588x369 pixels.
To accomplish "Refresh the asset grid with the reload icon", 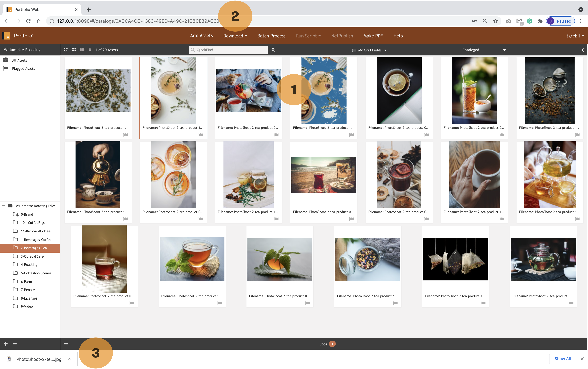I will [x=66, y=50].
